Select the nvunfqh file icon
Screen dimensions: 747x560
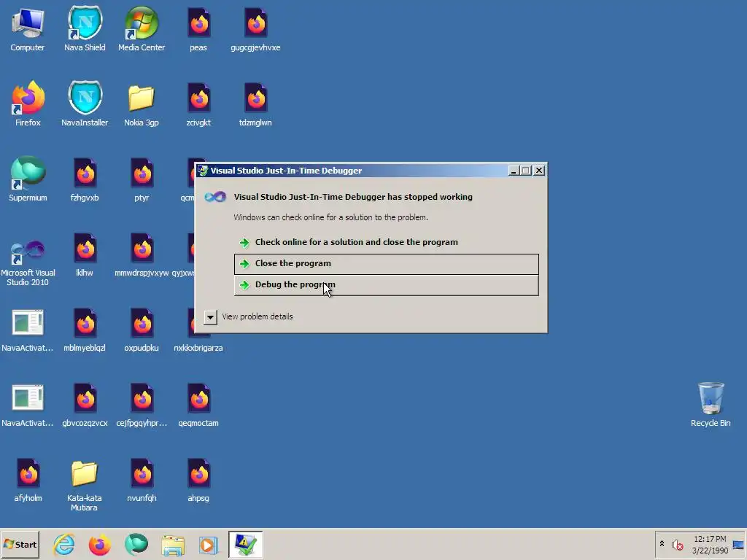[x=142, y=481]
